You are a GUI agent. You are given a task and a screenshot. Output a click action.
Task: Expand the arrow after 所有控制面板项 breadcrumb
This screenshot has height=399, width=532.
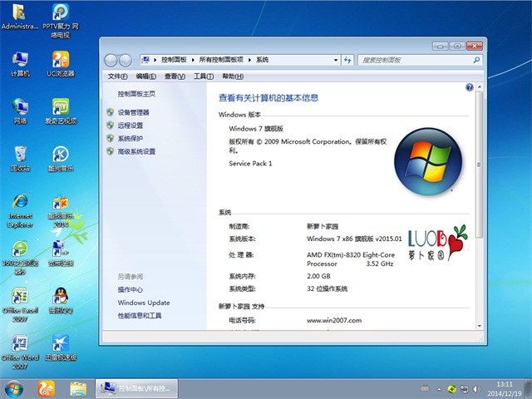pos(250,60)
